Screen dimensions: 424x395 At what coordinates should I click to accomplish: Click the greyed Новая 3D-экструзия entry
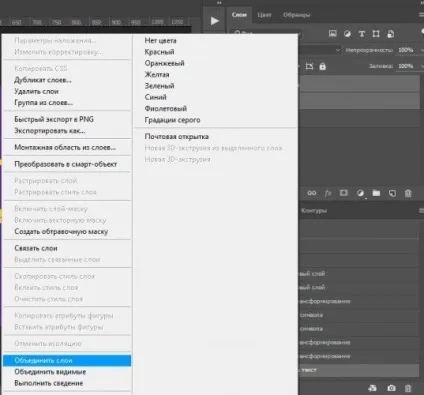click(x=177, y=159)
